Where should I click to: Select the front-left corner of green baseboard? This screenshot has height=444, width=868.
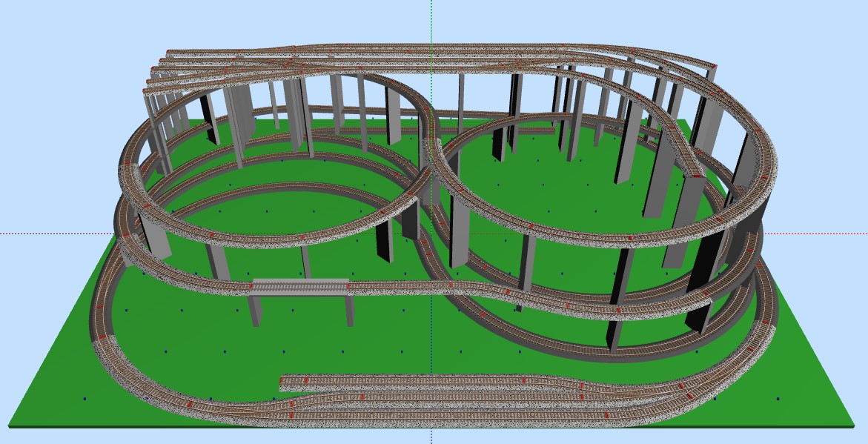10,426
